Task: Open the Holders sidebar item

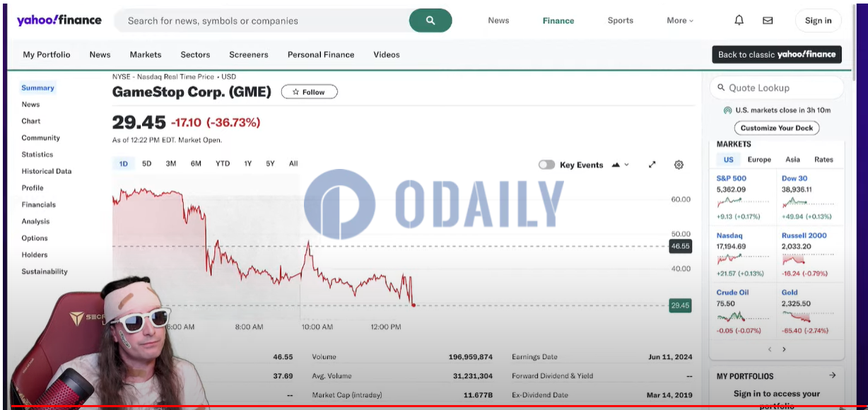Action: [35, 254]
